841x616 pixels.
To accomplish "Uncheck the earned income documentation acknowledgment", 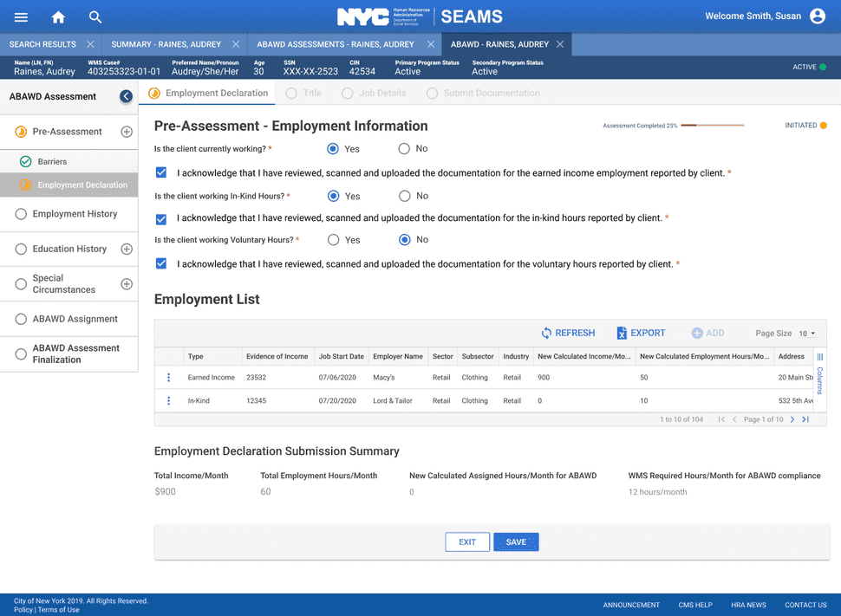I will click(x=160, y=172).
